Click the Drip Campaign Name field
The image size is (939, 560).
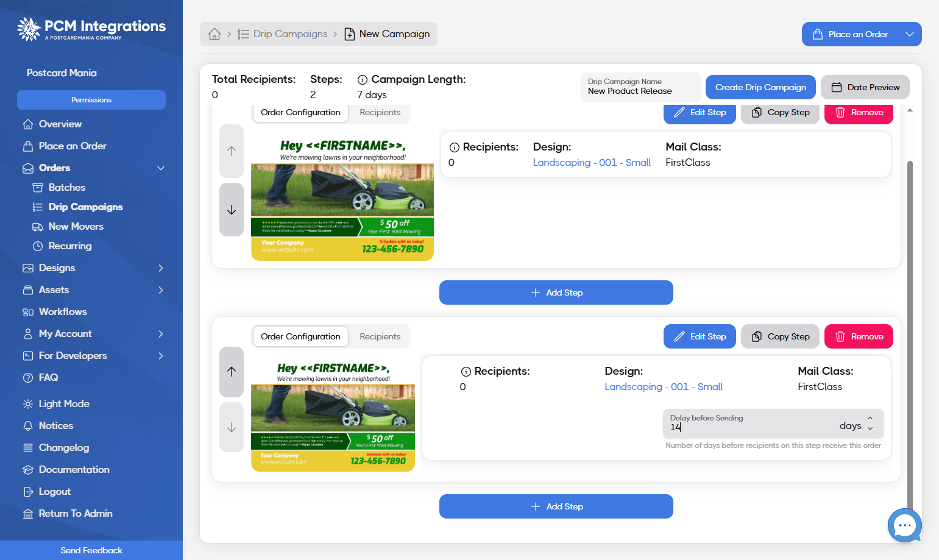[640, 87]
